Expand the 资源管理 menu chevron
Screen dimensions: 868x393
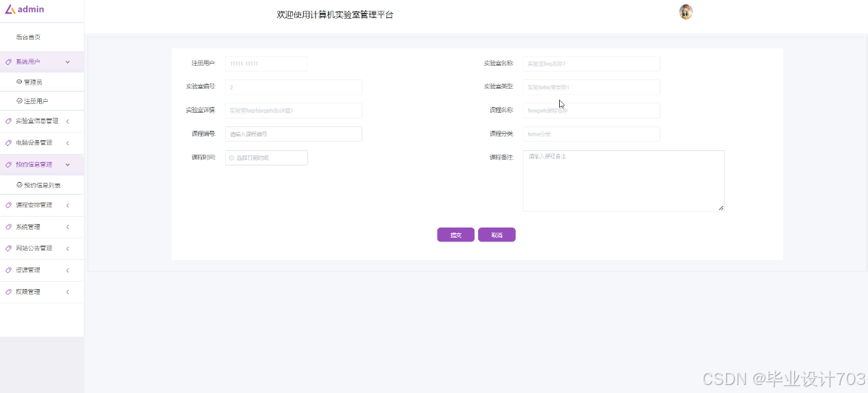pyautogui.click(x=68, y=270)
